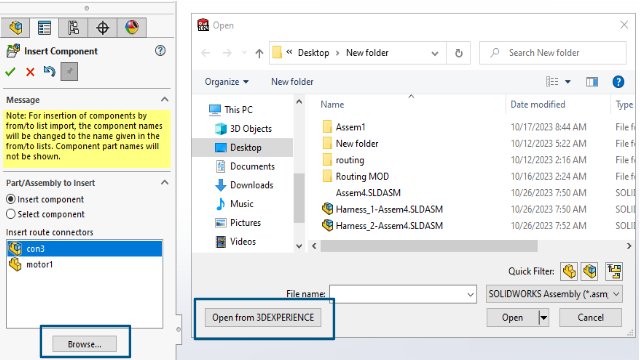The image size is (640, 360).
Task: Click the Browse... button
Action: click(x=84, y=344)
